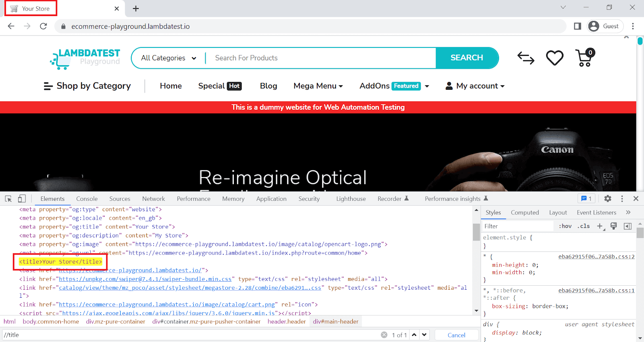
Task: Open the Blog link
Action: click(x=268, y=86)
